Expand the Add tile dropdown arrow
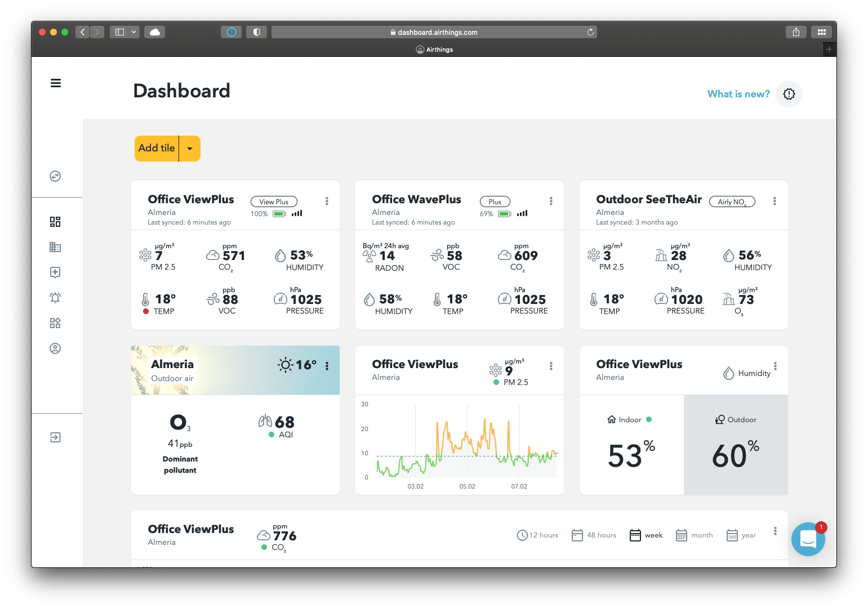868x609 pixels. [190, 149]
